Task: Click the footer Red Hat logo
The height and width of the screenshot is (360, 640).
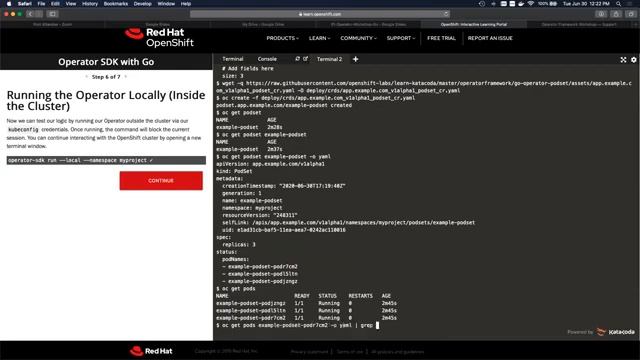Action: click(x=151, y=351)
